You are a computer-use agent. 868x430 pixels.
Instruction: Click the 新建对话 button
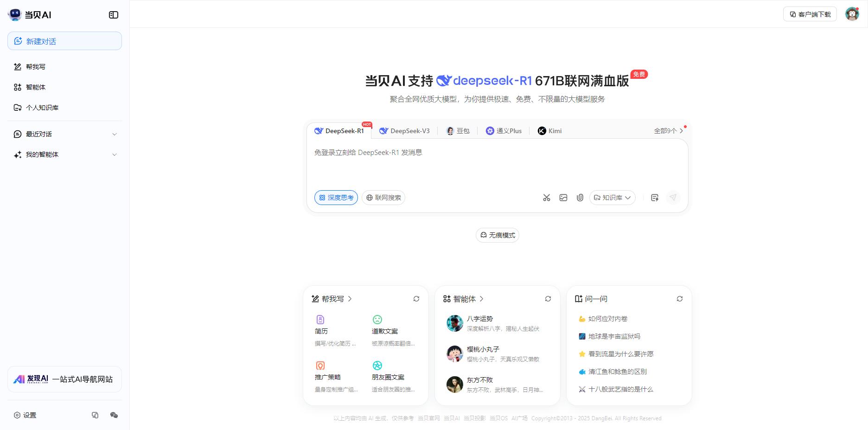click(64, 41)
